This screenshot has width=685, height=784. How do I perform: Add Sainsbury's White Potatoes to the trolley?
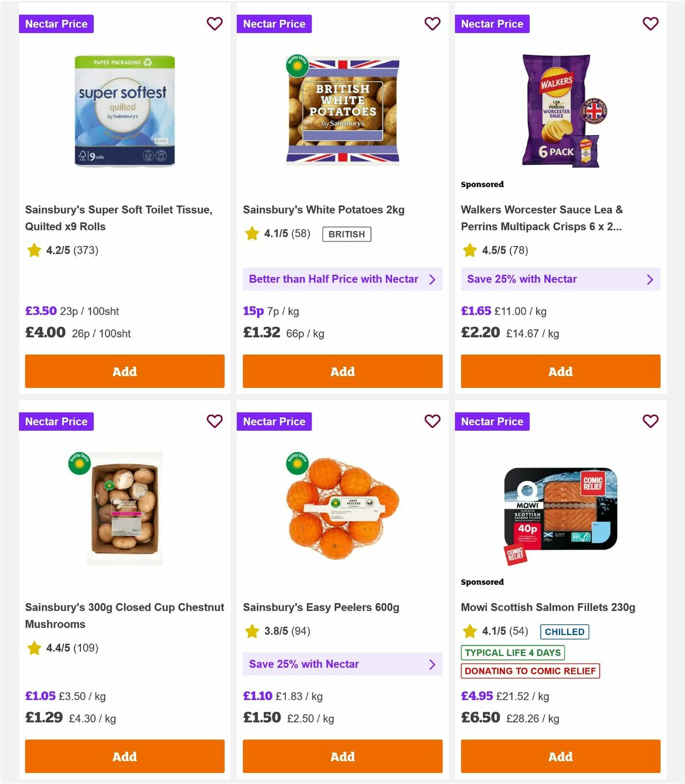[x=342, y=371]
